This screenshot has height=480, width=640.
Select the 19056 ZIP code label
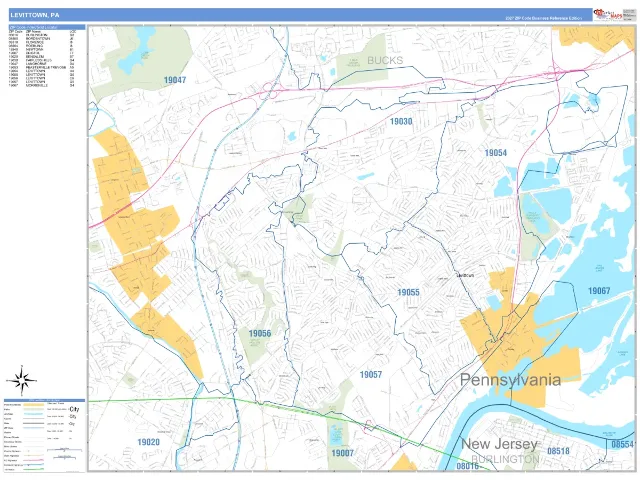click(260, 333)
